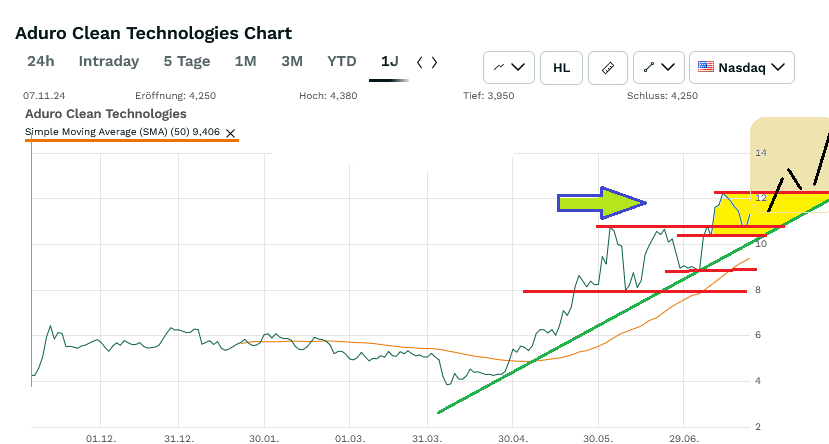Click the 01.12. x-axis date label
Screen dimensions: 829x444
pos(101,438)
